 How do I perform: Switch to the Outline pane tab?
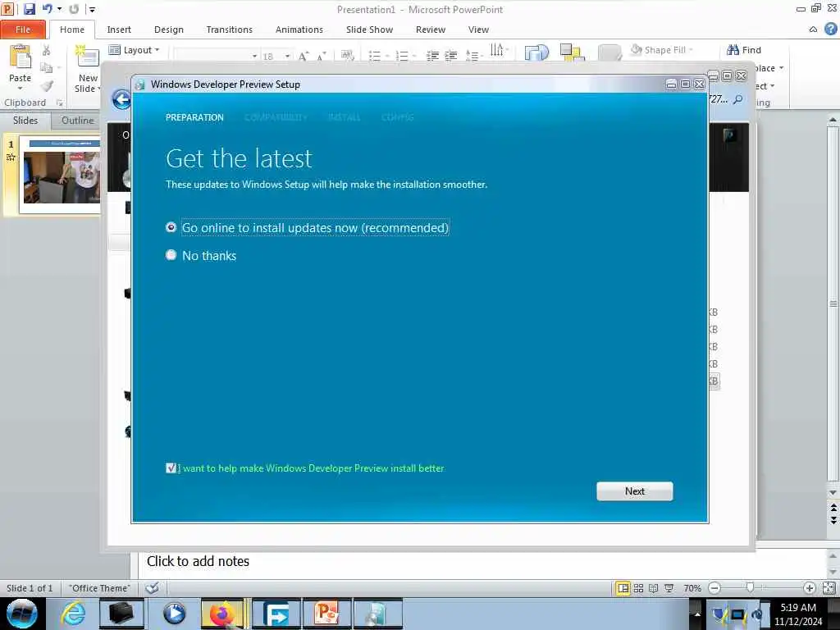click(78, 121)
